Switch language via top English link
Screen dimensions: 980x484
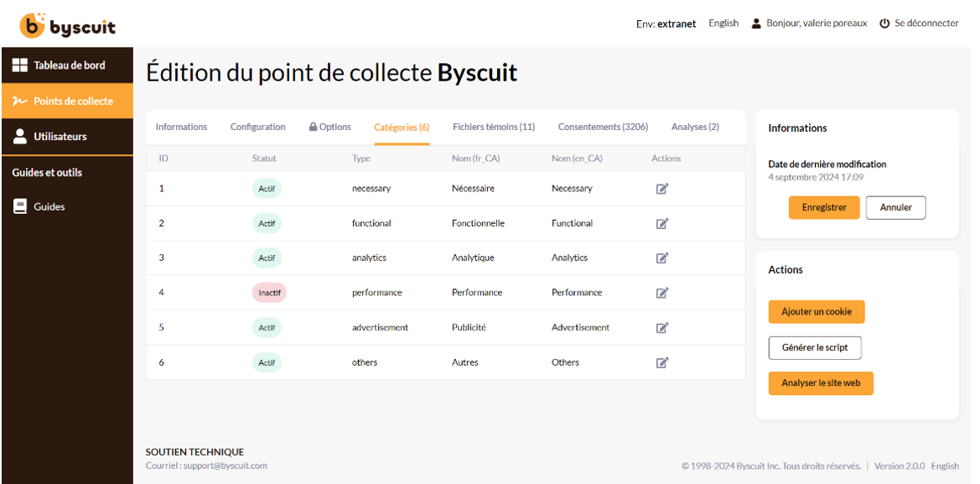[723, 23]
